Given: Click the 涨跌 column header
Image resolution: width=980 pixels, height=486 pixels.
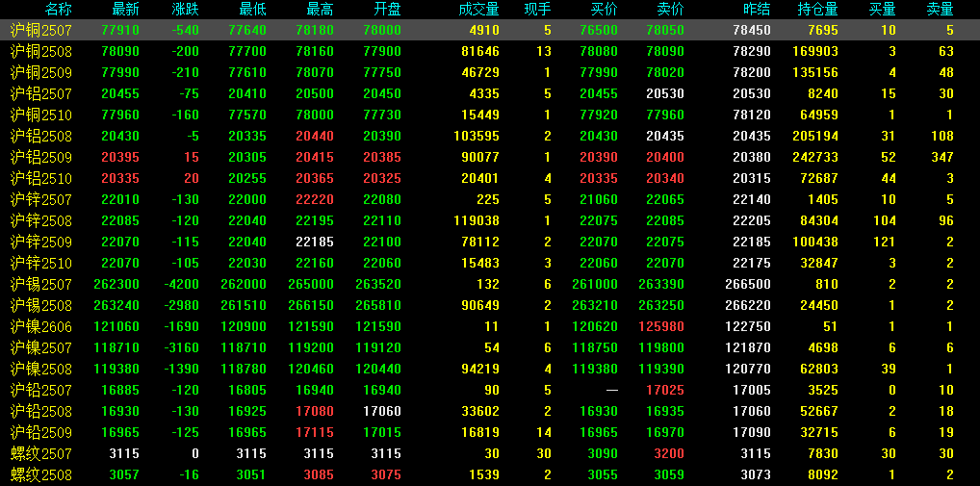Looking at the screenshot, I should pyautogui.click(x=186, y=10).
